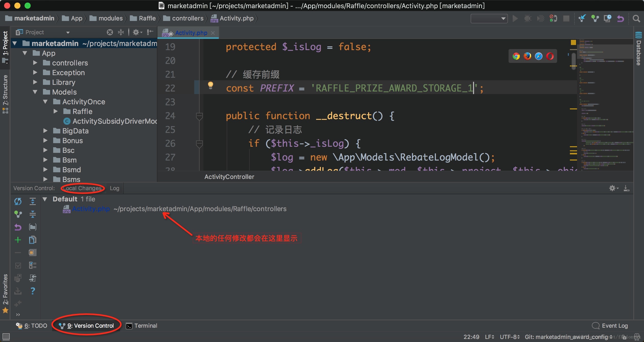Screen dimensions: 644x342
Task: Click the green plus New Changelist icon
Action: (18, 240)
